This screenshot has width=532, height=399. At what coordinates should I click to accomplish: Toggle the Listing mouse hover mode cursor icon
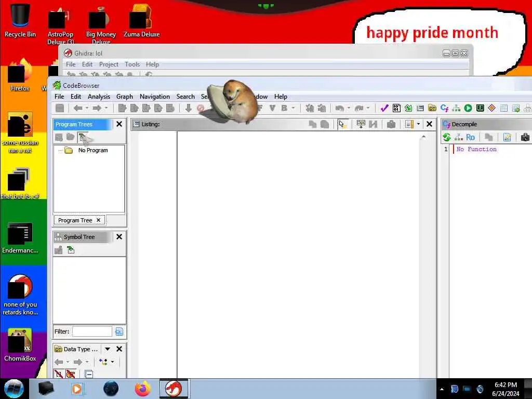coord(342,124)
